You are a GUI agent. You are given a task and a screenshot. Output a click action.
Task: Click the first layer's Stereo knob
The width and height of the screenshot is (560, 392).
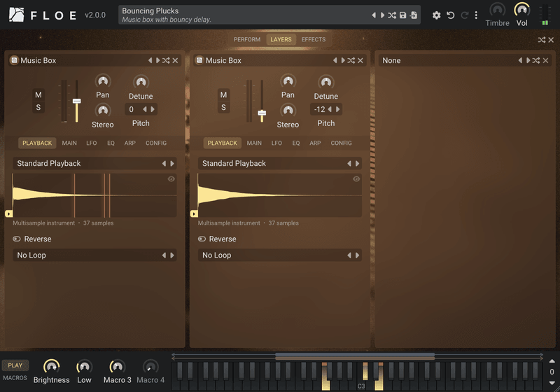(x=103, y=111)
